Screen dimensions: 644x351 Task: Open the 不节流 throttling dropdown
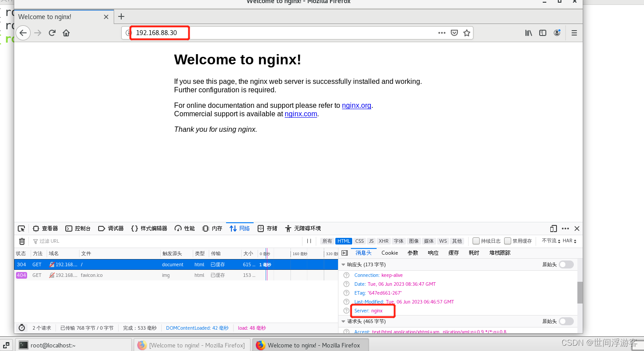point(551,241)
